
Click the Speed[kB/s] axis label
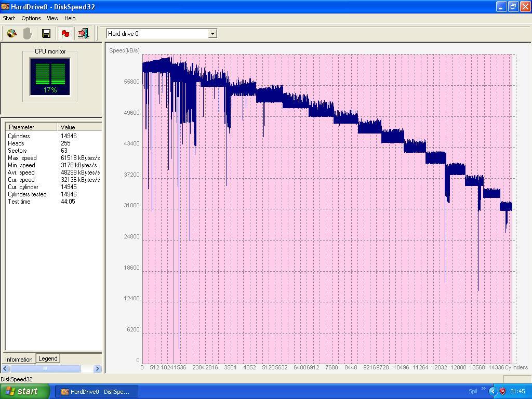(x=124, y=50)
